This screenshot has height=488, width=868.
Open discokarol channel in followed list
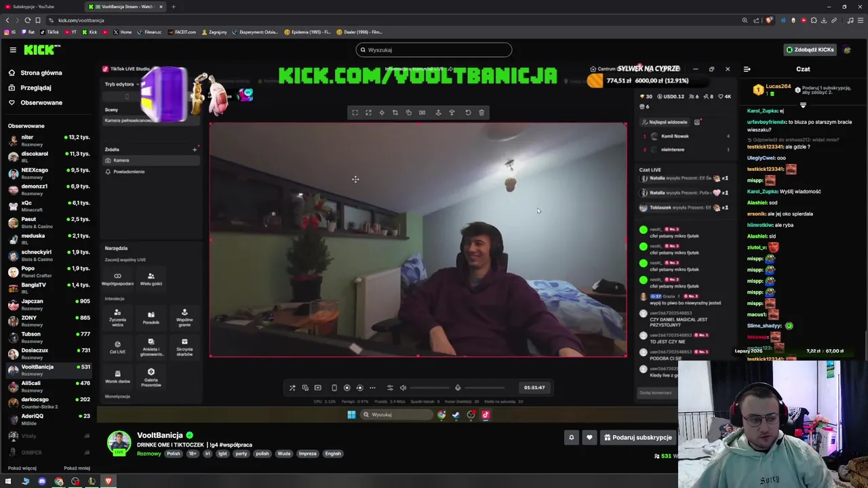(x=47, y=157)
